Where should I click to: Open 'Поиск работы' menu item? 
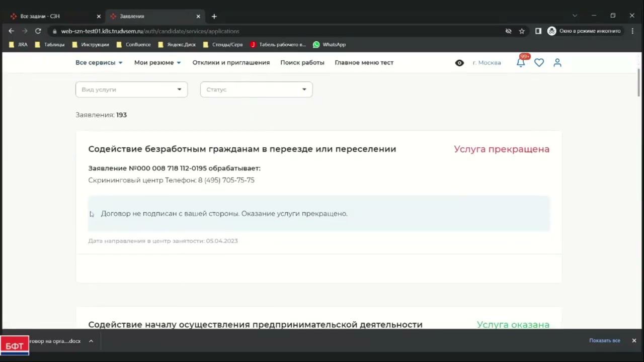(302, 62)
